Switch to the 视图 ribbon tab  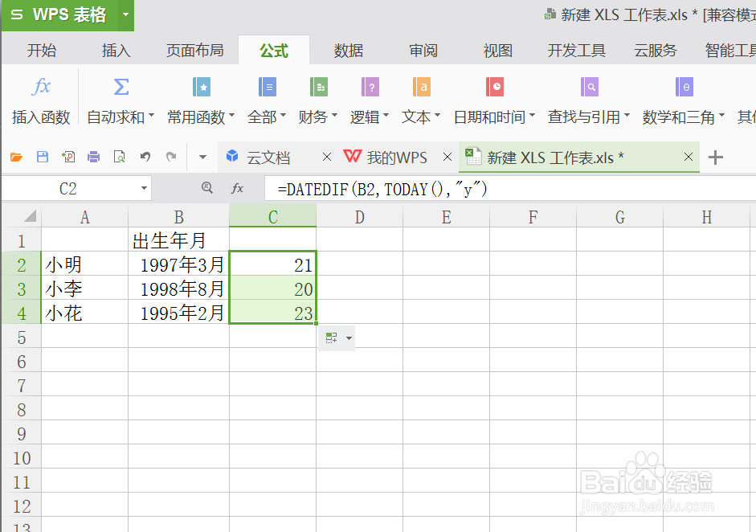pos(497,50)
